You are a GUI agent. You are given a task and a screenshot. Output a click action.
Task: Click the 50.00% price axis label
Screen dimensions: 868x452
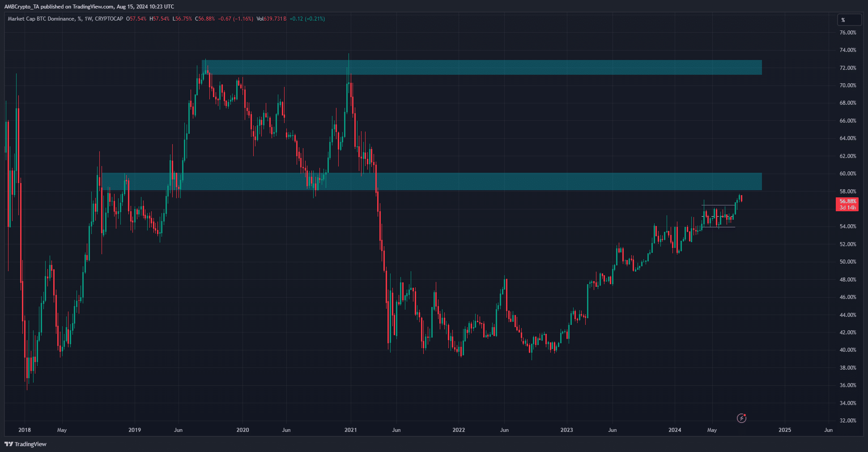(x=848, y=262)
